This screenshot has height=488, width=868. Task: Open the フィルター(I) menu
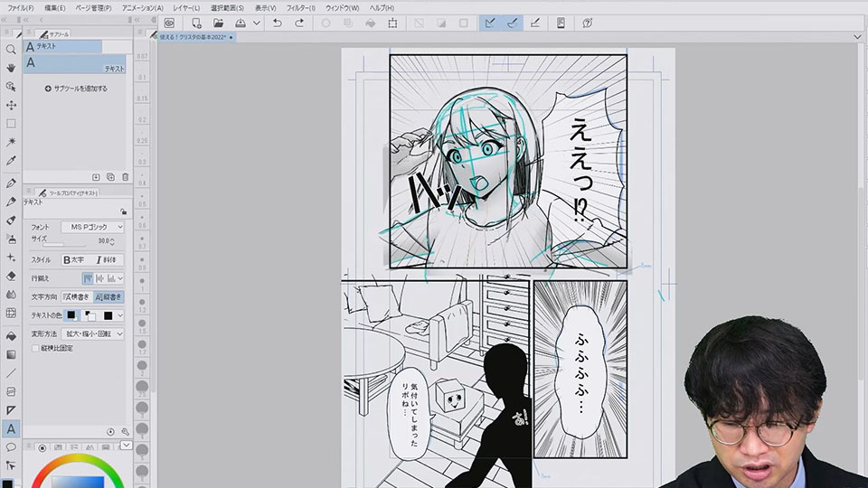(x=300, y=8)
